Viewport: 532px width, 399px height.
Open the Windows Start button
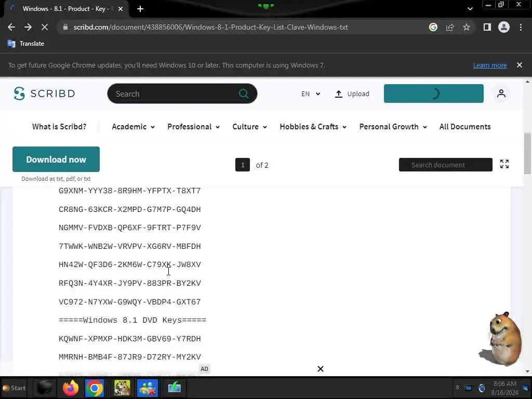pyautogui.click(x=14, y=388)
